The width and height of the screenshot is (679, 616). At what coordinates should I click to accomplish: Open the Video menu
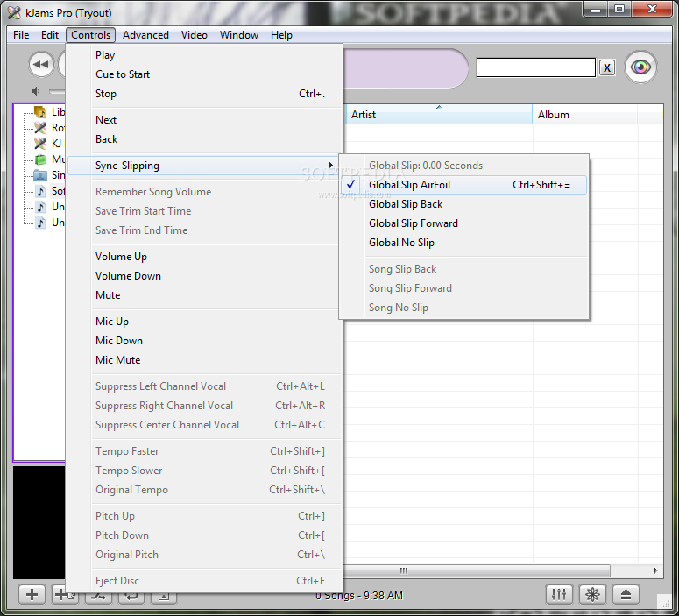point(194,35)
